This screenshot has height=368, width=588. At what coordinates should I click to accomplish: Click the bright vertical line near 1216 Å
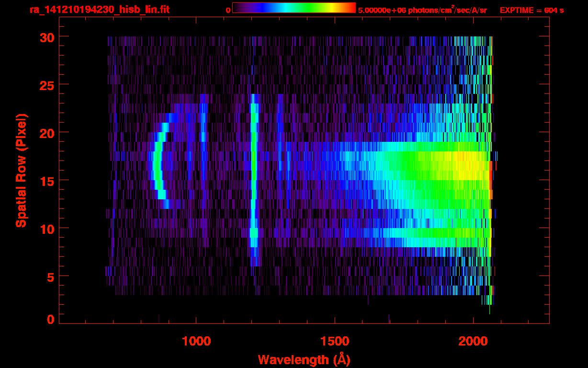coord(254,180)
